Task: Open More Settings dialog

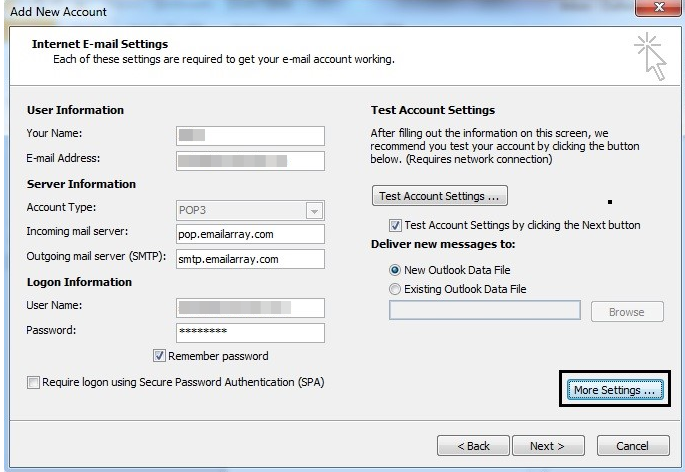Action: [x=614, y=389]
